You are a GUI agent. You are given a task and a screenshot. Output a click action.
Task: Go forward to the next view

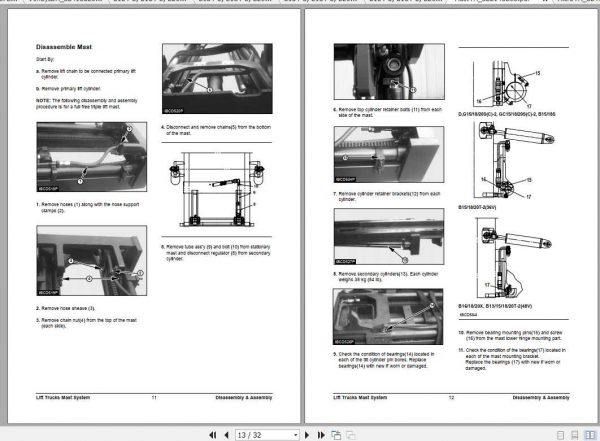point(351,435)
